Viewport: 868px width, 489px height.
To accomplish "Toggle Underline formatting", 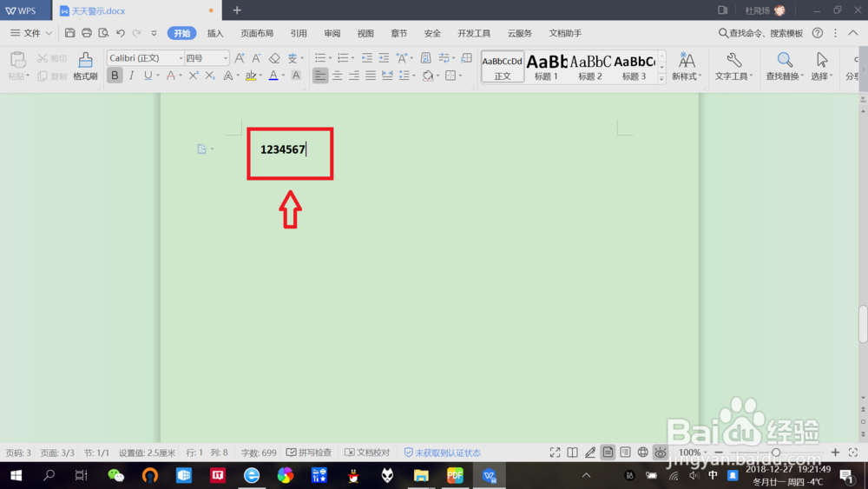I will [x=148, y=76].
